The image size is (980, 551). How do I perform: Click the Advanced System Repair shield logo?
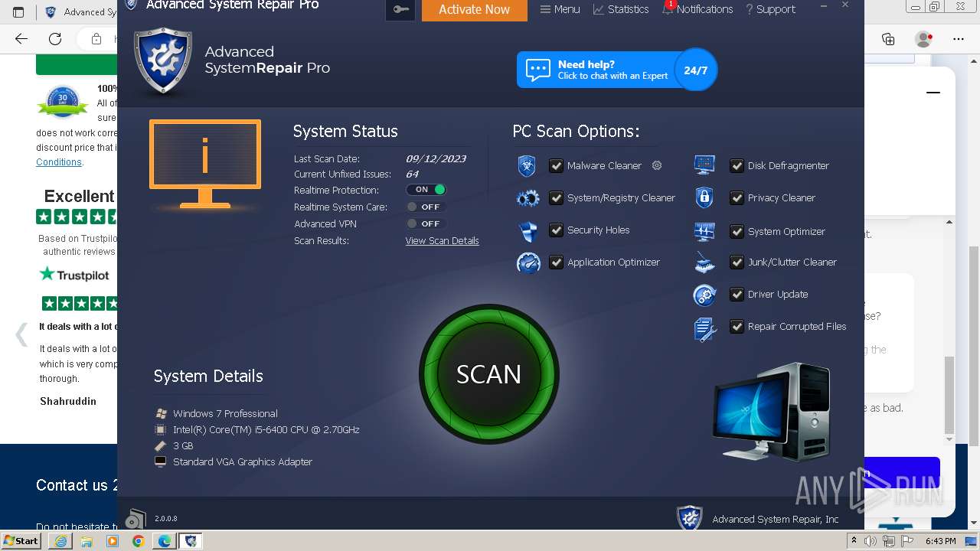tap(162, 61)
